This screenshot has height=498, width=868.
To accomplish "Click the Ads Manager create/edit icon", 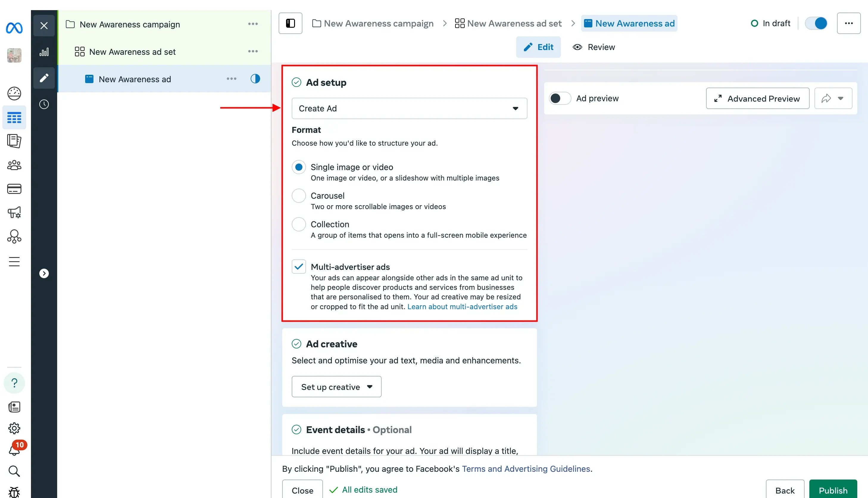I will (44, 77).
